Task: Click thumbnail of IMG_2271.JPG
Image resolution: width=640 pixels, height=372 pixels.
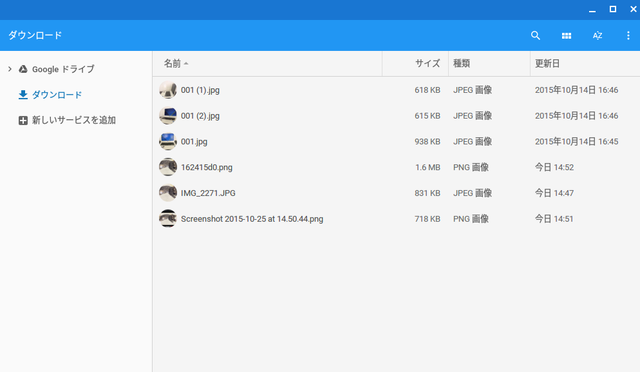Action: click(168, 193)
